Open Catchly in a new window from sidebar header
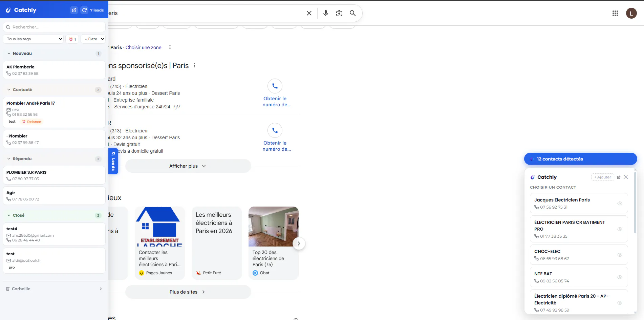The image size is (644, 320). point(74,10)
